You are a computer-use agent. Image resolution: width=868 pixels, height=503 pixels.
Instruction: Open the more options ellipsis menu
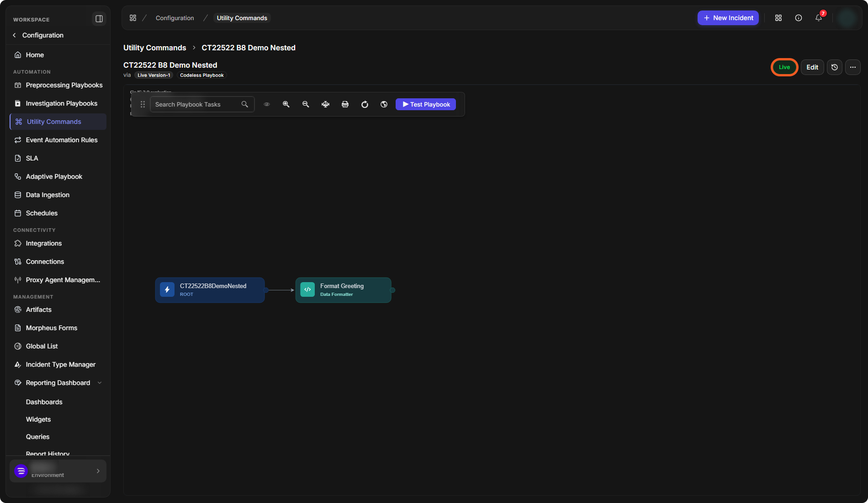coord(853,67)
